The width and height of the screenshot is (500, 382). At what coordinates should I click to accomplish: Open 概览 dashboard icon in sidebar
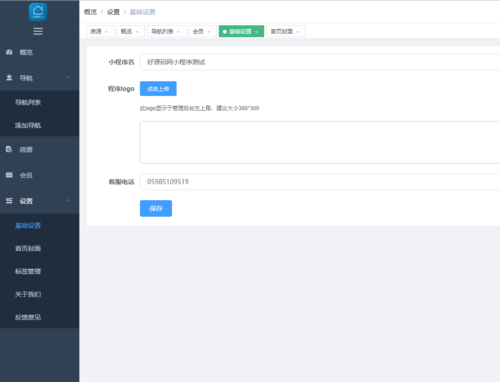pyautogui.click(x=9, y=52)
